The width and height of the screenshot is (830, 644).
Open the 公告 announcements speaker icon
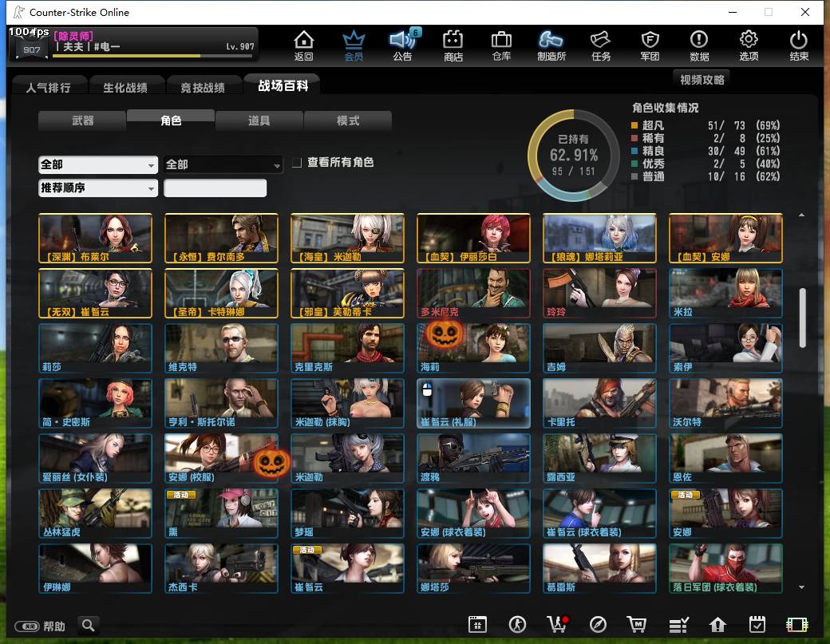pyautogui.click(x=403, y=45)
